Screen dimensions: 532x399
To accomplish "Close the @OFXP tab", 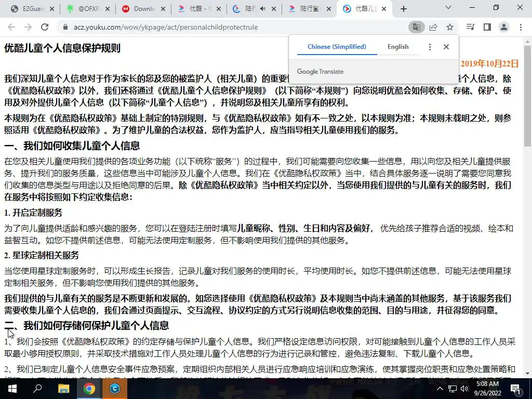I will click(108, 9).
